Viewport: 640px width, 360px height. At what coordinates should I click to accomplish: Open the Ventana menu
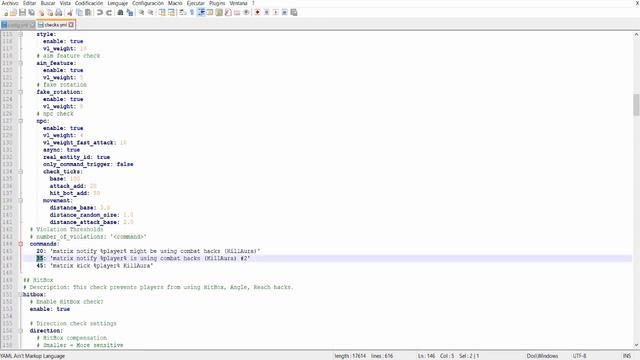point(238,3)
